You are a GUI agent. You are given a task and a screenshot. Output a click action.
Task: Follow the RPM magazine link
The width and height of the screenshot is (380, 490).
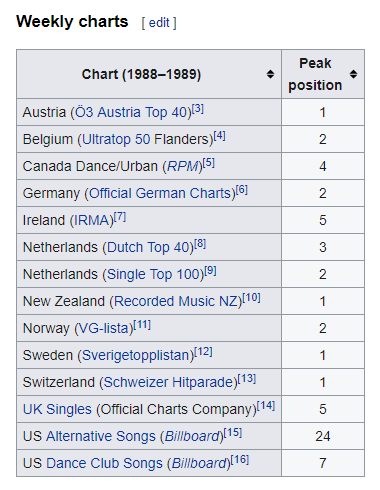tap(182, 166)
